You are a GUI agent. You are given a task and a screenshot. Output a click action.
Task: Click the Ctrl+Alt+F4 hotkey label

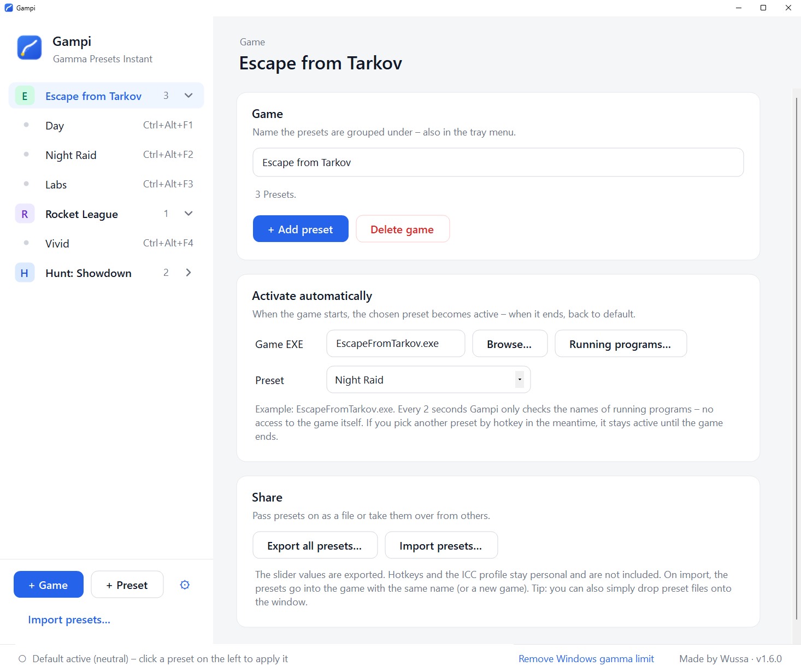pos(168,243)
